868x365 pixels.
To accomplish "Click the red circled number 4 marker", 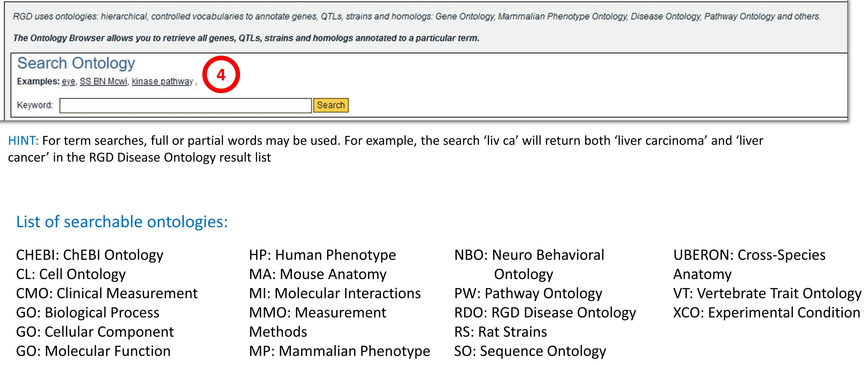I will click(221, 74).
